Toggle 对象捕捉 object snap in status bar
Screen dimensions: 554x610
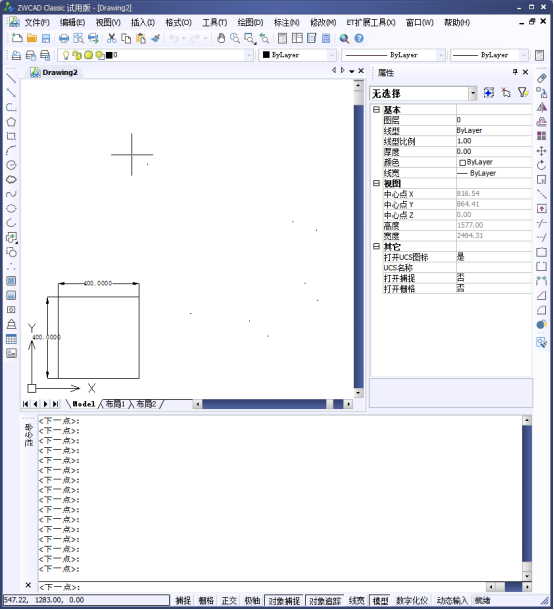(x=284, y=600)
